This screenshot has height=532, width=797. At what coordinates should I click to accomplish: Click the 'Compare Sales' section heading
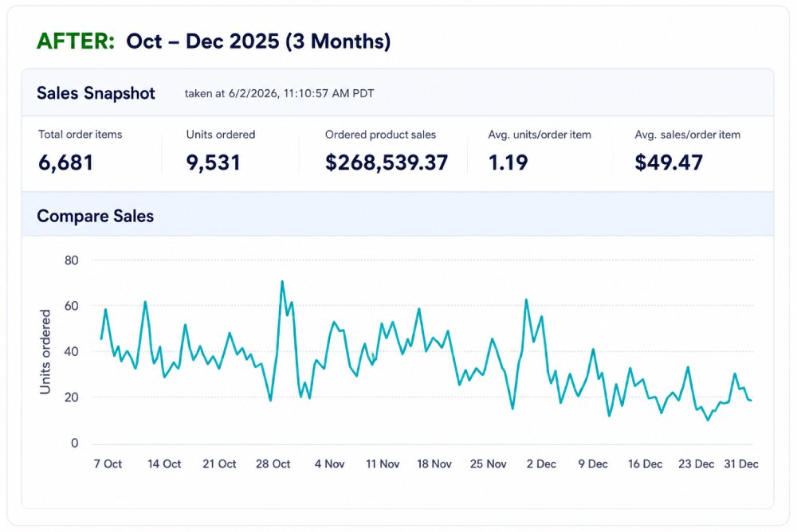[x=95, y=216]
